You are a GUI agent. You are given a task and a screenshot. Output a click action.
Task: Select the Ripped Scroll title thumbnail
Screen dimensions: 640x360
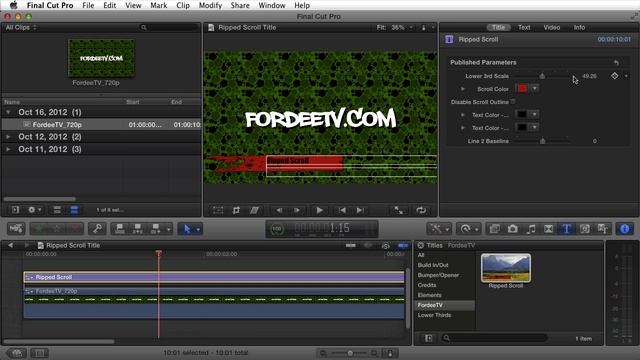[506, 268]
